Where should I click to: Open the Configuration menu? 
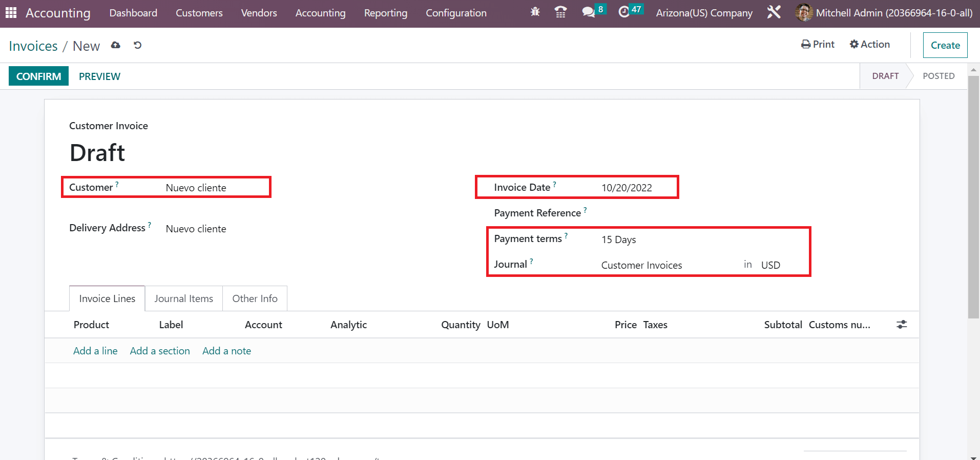coord(456,13)
